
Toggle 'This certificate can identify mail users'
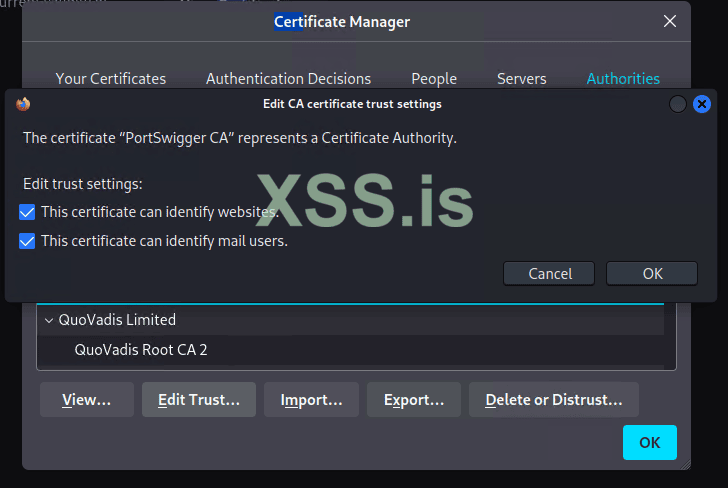point(28,240)
